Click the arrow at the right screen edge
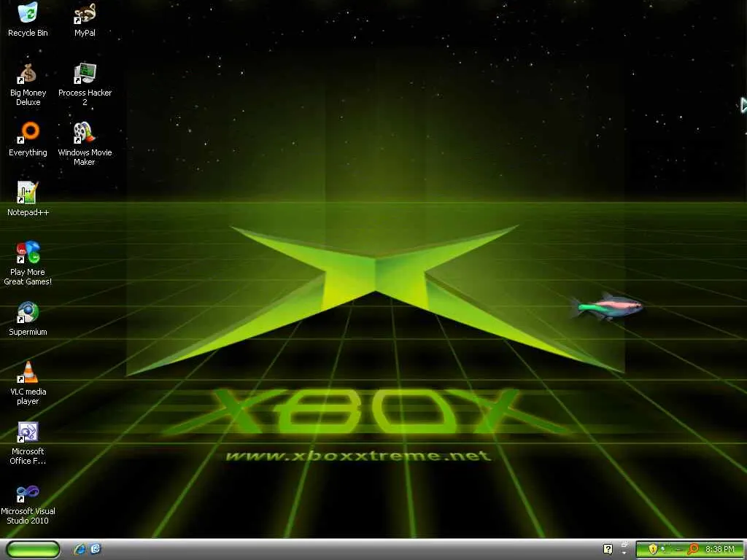This screenshot has width=747, height=560. (743, 105)
